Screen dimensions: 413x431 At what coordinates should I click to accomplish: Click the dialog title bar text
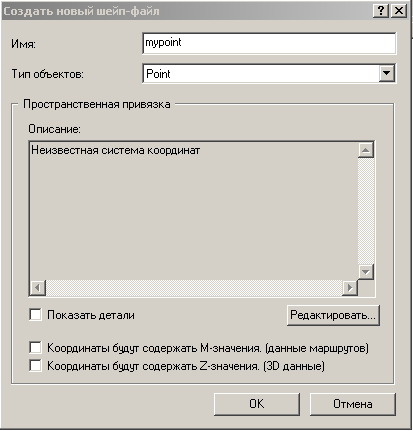81,11
